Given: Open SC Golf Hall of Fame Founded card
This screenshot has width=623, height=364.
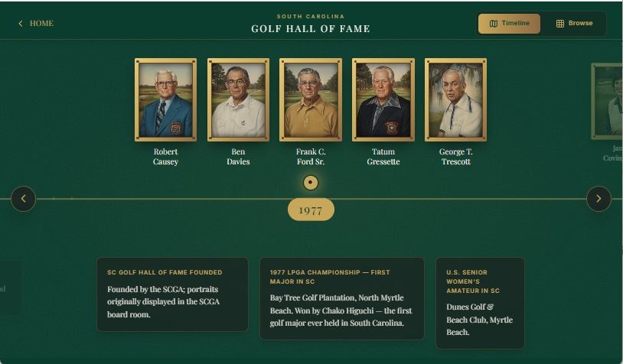Looking at the screenshot, I should (x=172, y=294).
